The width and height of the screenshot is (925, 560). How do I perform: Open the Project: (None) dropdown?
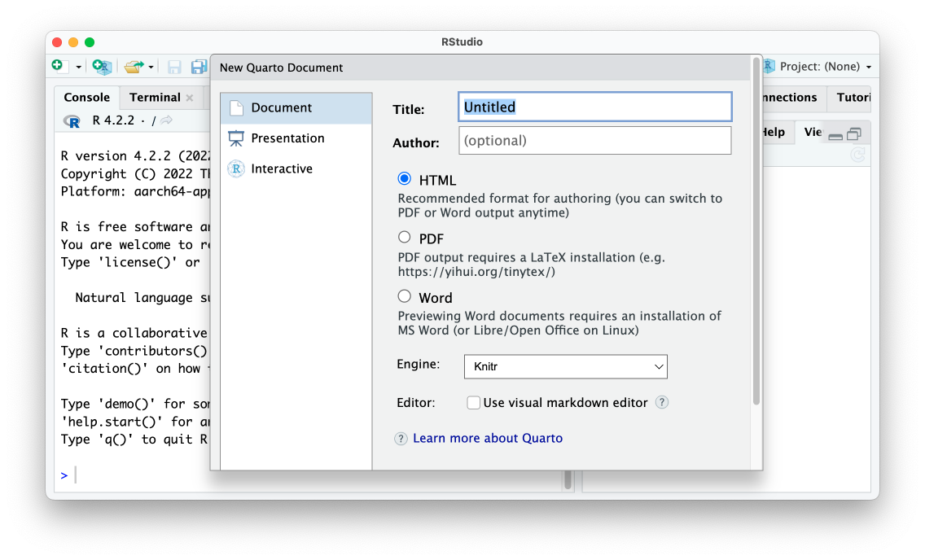coord(826,66)
